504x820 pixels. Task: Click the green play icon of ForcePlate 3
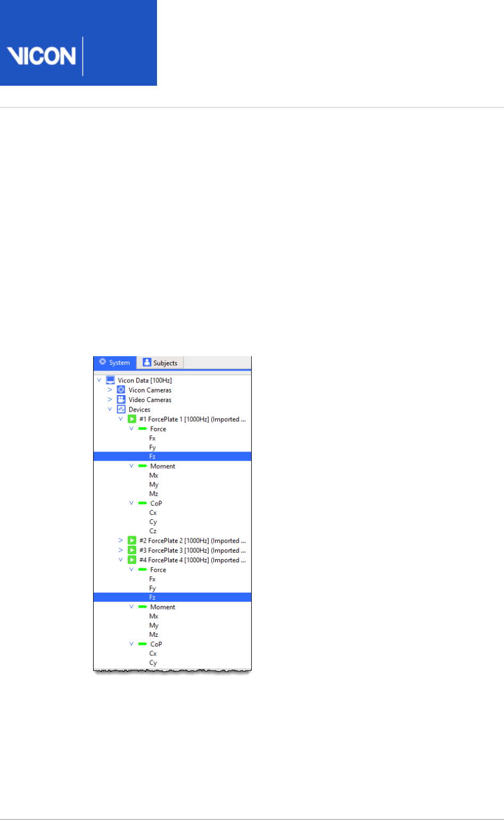tap(132, 550)
